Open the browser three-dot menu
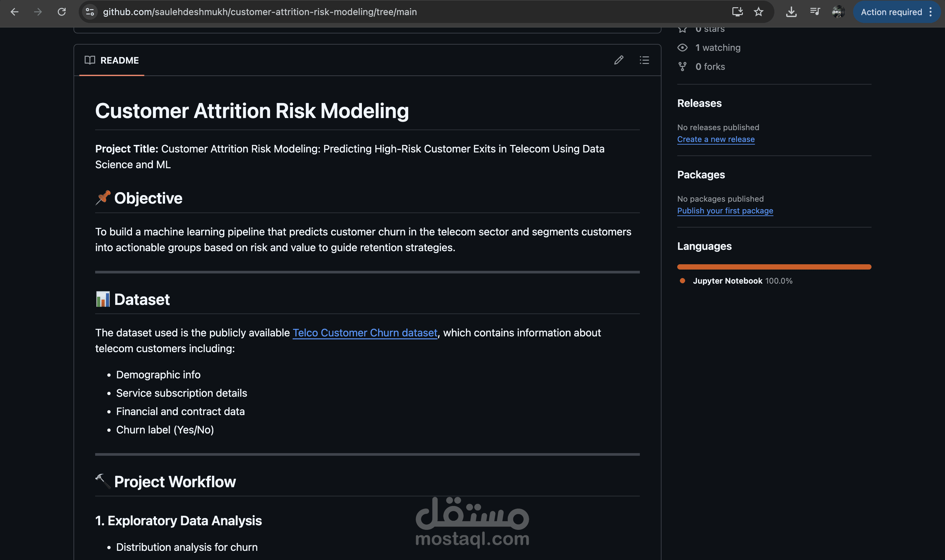The height and width of the screenshot is (560, 945). point(931,12)
